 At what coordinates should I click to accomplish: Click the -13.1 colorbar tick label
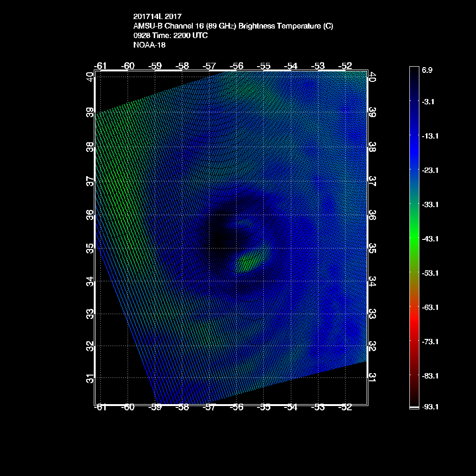(x=430, y=136)
